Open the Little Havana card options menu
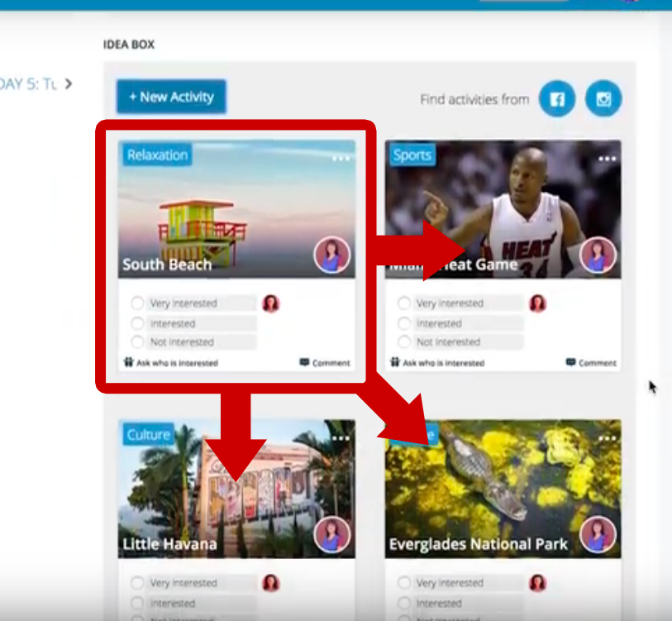Viewport: 672px width, 621px height. coord(341,438)
